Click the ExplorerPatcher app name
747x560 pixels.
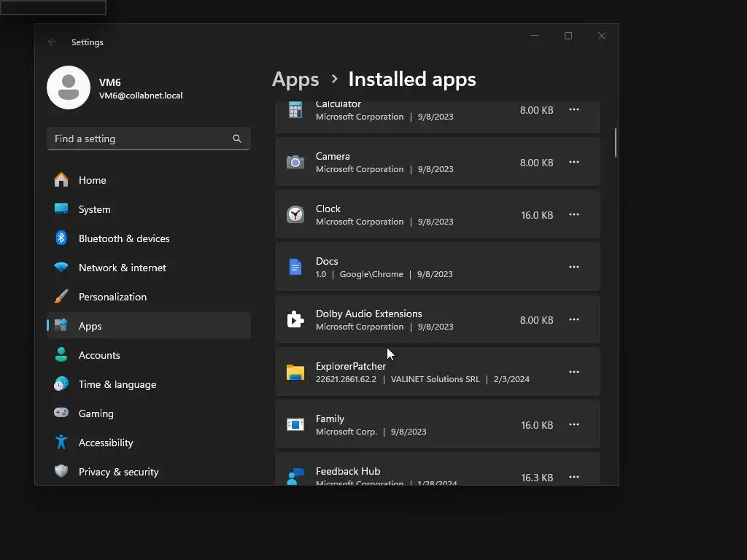(x=351, y=366)
